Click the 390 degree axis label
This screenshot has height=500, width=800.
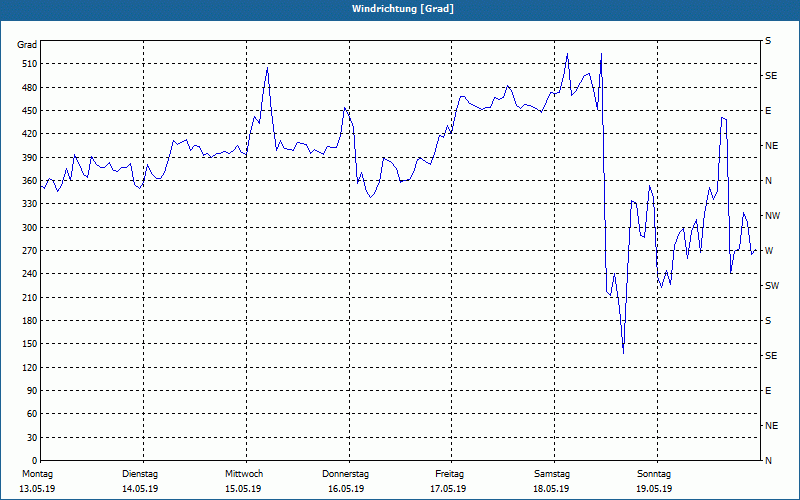(x=30, y=158)
